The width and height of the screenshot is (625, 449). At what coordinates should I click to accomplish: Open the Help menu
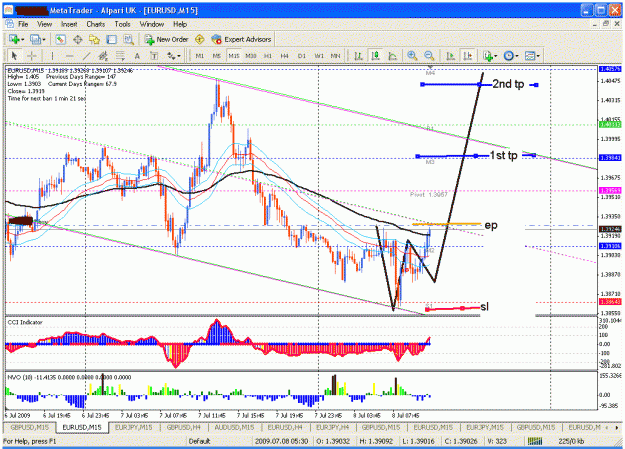[x=180, y=24]
